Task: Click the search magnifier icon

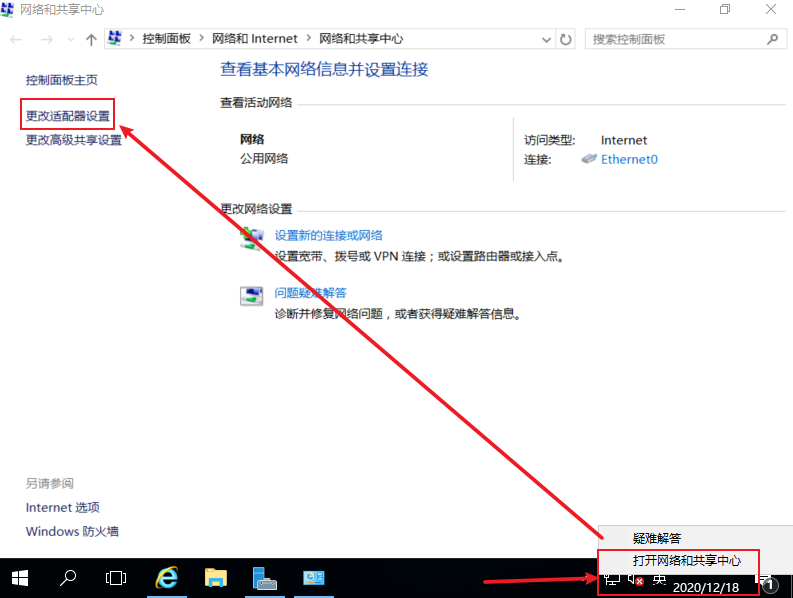Action: pyautogui.click(x=772, y=39)
